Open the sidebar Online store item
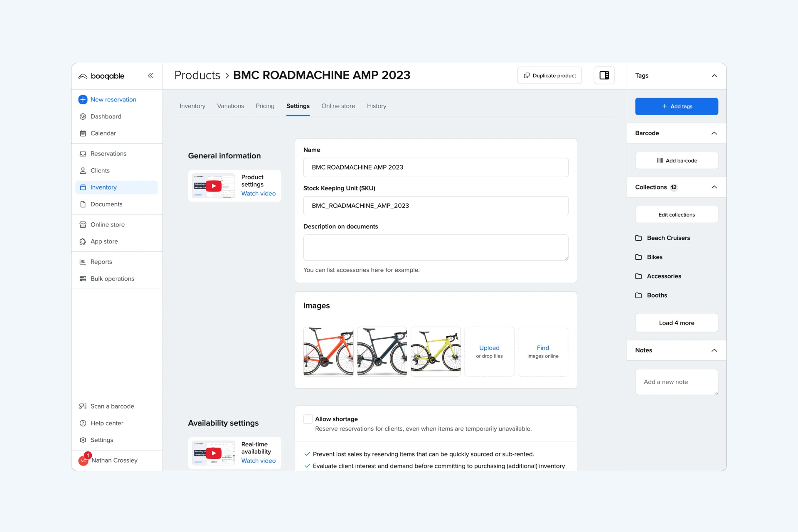798x532 pixels. (x=107, y=225)
